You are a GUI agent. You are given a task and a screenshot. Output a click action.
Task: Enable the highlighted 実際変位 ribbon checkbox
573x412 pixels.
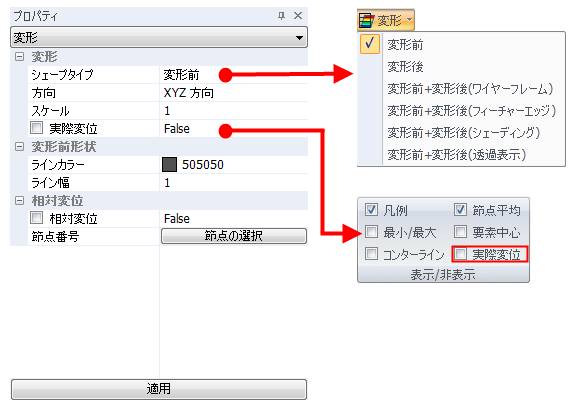[460, 254]
